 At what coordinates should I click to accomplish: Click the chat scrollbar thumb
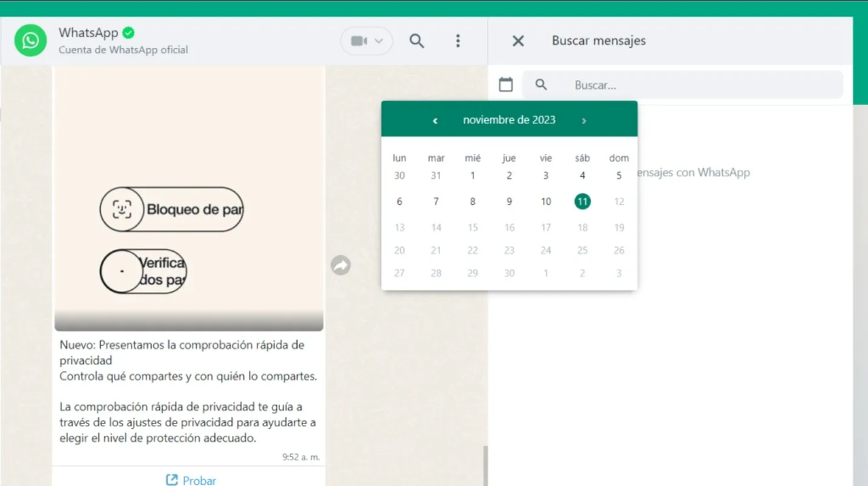click(x=485, y=465)
